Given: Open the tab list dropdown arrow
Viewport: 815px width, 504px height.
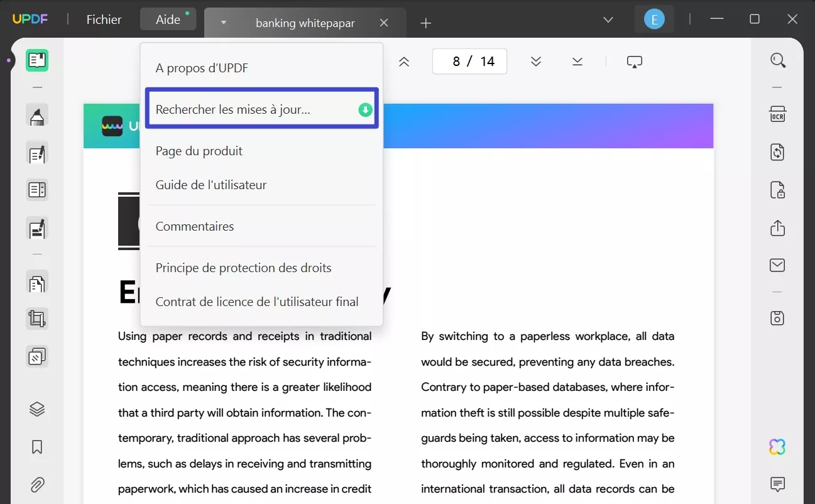Looking at the screenshot, I should (x=223, y=23).
